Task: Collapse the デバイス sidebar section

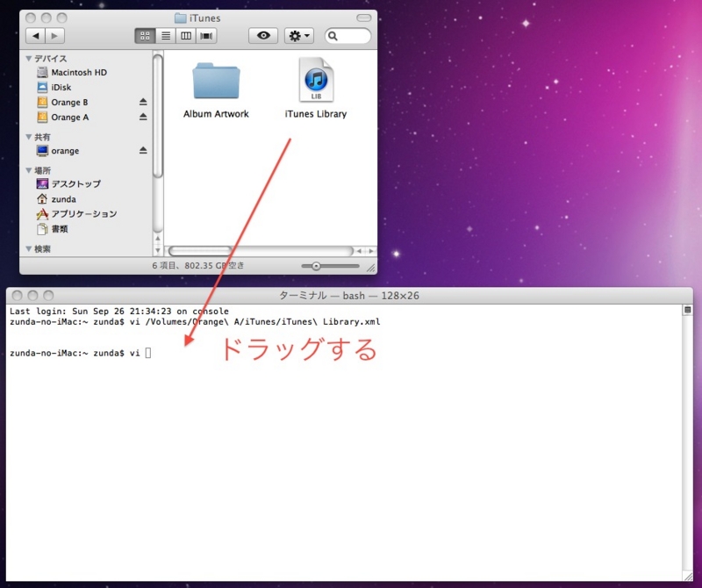Action: tap(29, 59)
